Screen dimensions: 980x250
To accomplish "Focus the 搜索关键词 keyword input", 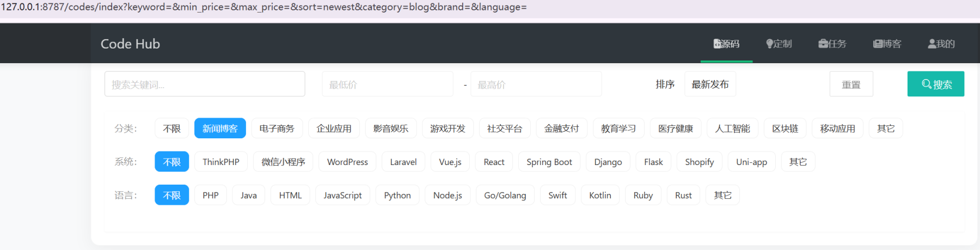I will tap(205, 84).
